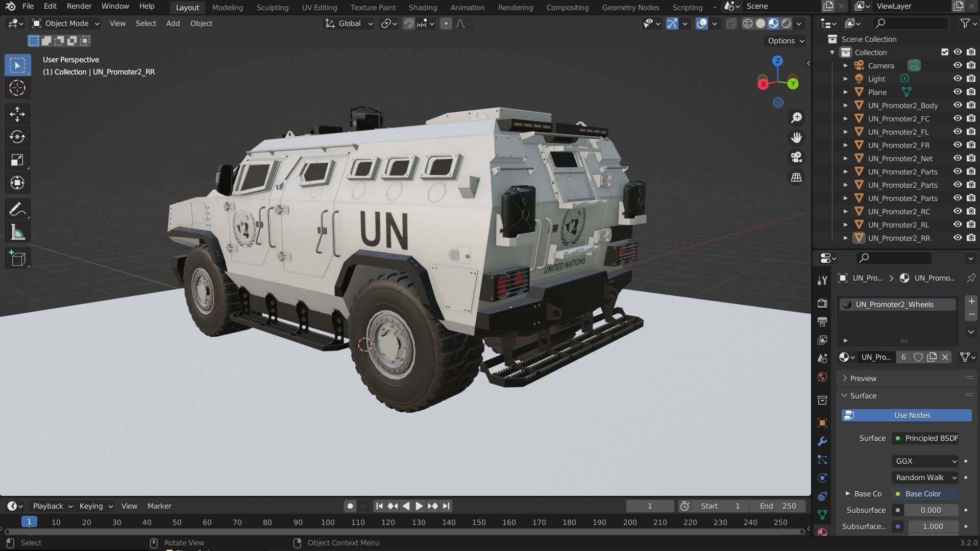Image resolution: width=980 pixels, height=551 pixels.
Task: Hide UN_Promoter2_Body in viewport
Action: coord(958,105)
